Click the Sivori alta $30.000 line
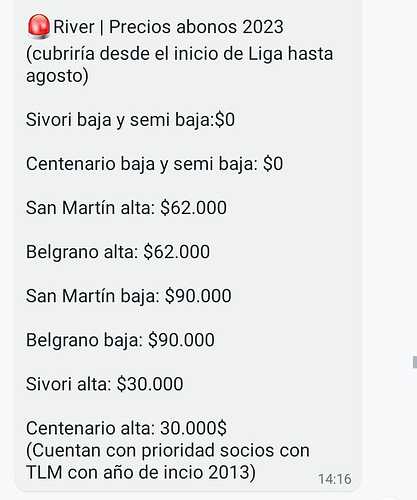The height and width of the screenshot is (500, 417). pyautogui.click(x=105, y=384)
